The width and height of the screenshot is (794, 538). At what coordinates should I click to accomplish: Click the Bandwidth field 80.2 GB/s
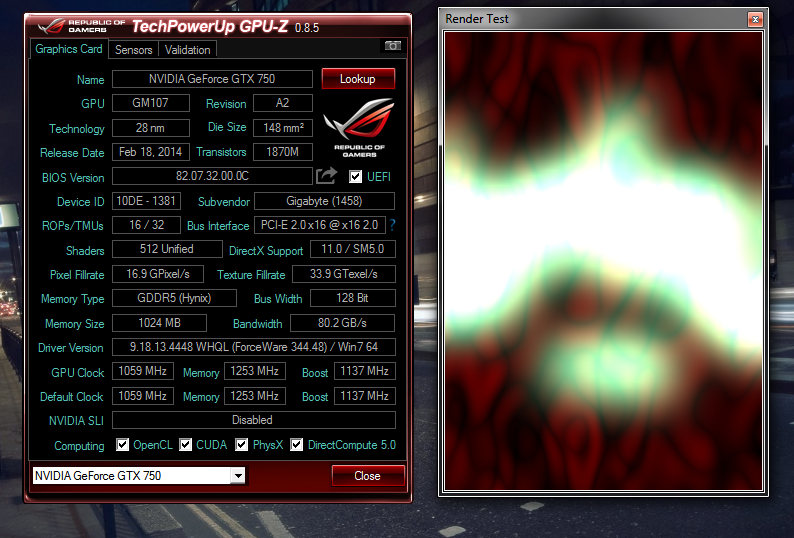pos(342,323)
